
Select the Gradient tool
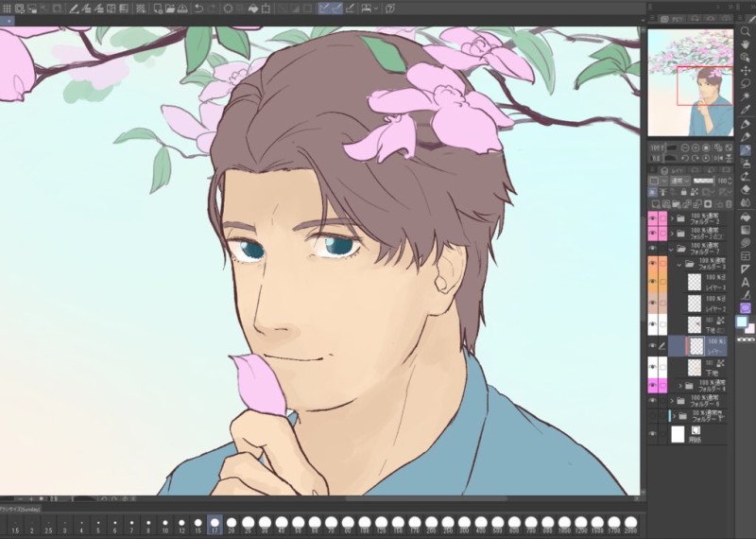point(746,229)
